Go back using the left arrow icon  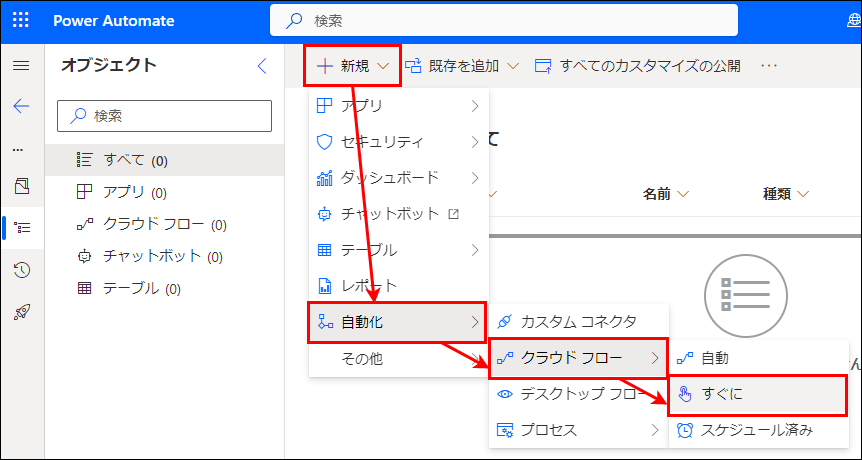pos(21,106)
